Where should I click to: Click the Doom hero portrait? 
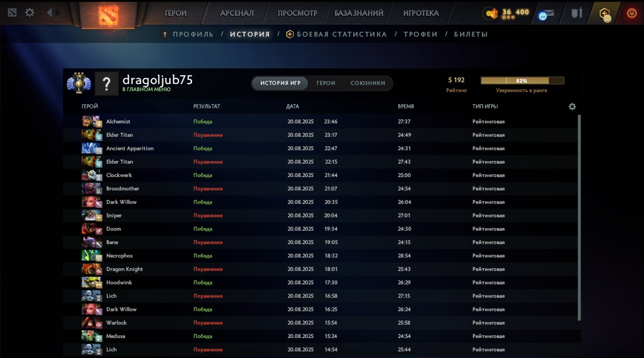(x=92, y=229)
